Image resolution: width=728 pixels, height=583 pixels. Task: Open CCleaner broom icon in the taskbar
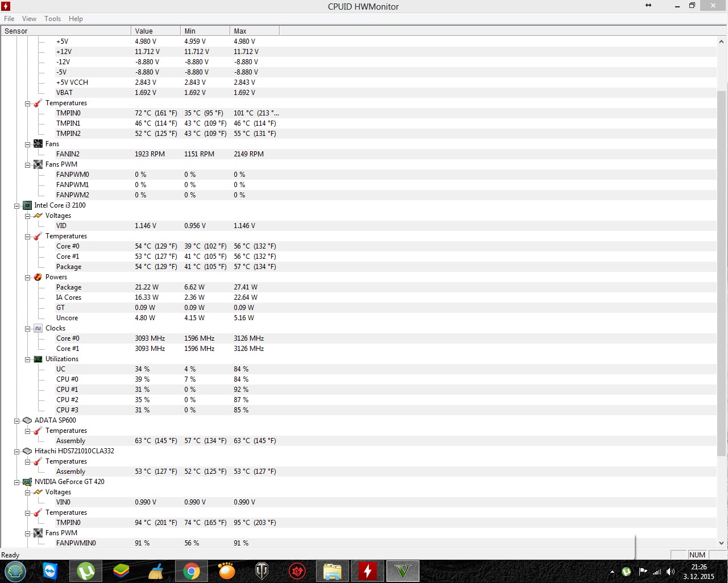(x=156, y=571)
